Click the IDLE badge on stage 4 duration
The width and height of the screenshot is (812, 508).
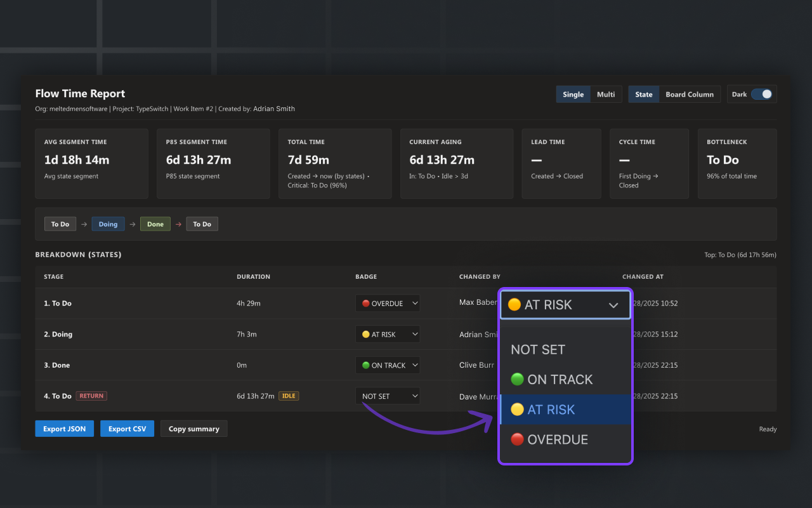289,396
